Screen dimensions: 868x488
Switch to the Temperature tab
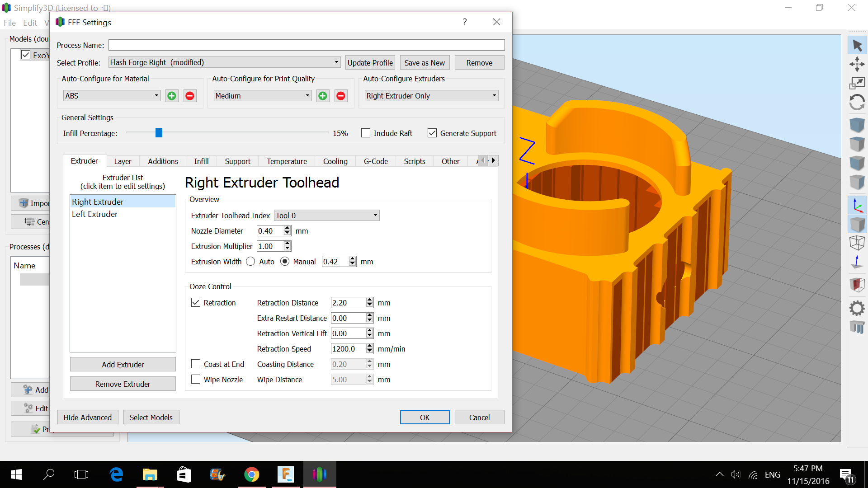click(287, 161)
